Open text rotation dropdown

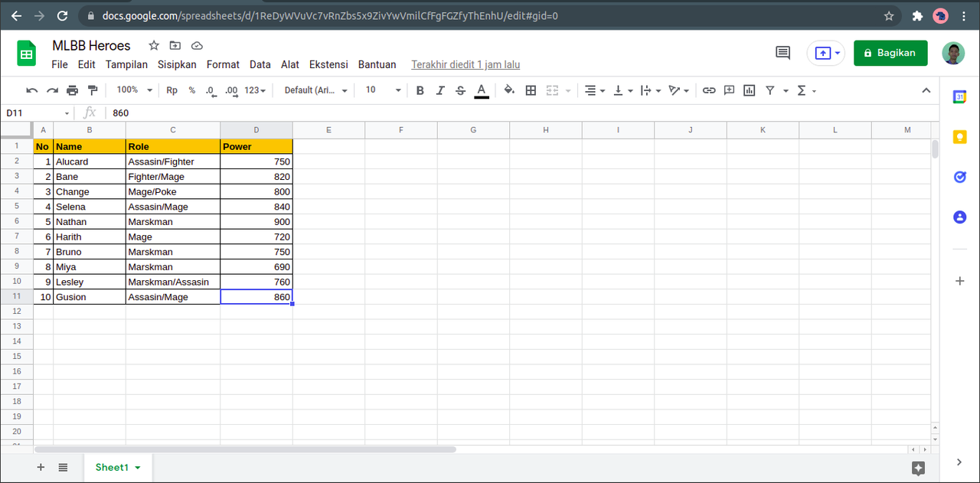click(678, 90)
